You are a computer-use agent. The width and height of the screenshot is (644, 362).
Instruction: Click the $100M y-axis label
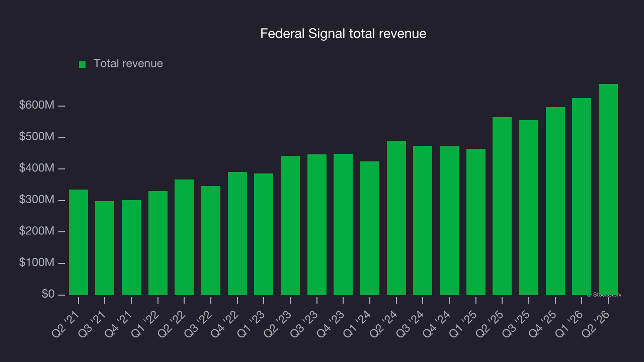[37, 263]
